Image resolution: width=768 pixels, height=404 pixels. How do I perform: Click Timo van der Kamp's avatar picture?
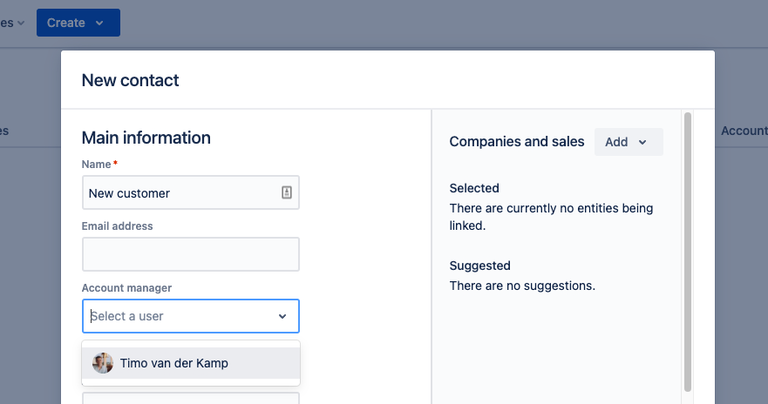(x=102, y=363)
